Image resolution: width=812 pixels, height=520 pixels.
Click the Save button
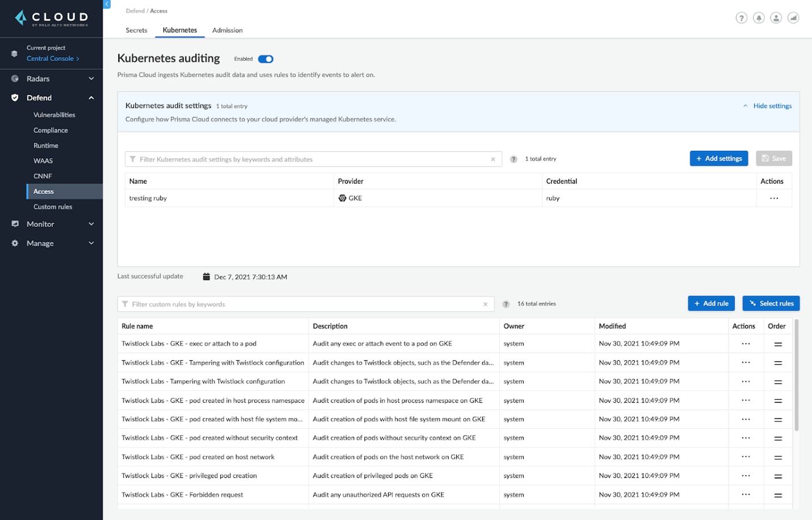point(774,159)
